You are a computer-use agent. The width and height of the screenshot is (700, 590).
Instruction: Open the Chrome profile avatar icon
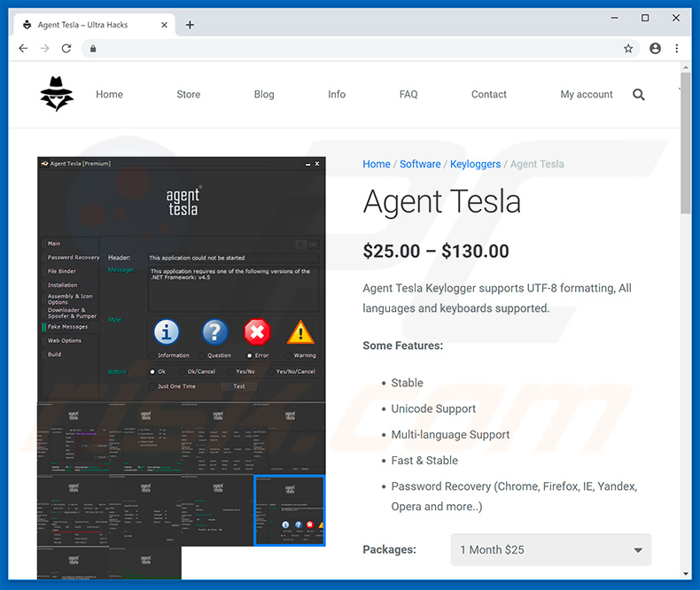tap(655, 49)
